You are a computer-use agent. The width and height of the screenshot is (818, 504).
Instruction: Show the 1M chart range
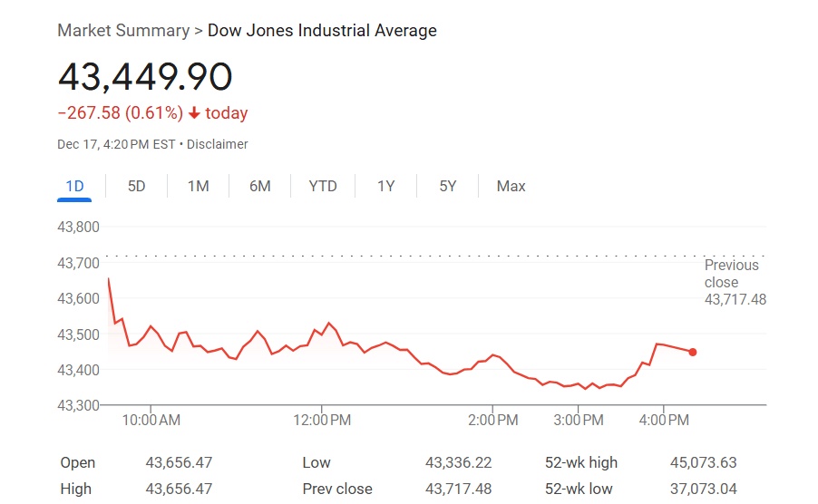click(x=198, y=186)
